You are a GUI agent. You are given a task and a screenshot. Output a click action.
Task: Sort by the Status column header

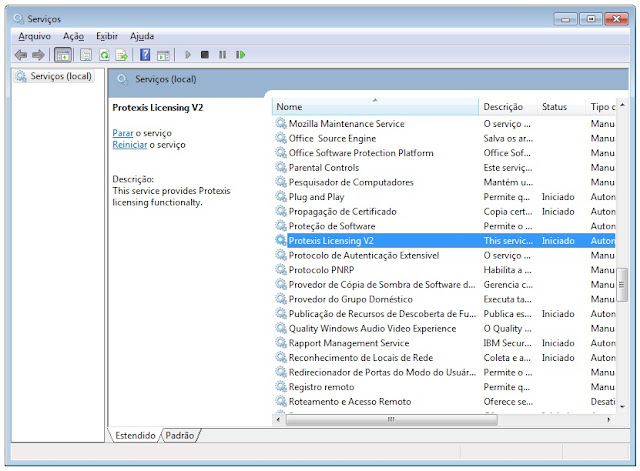561,107
